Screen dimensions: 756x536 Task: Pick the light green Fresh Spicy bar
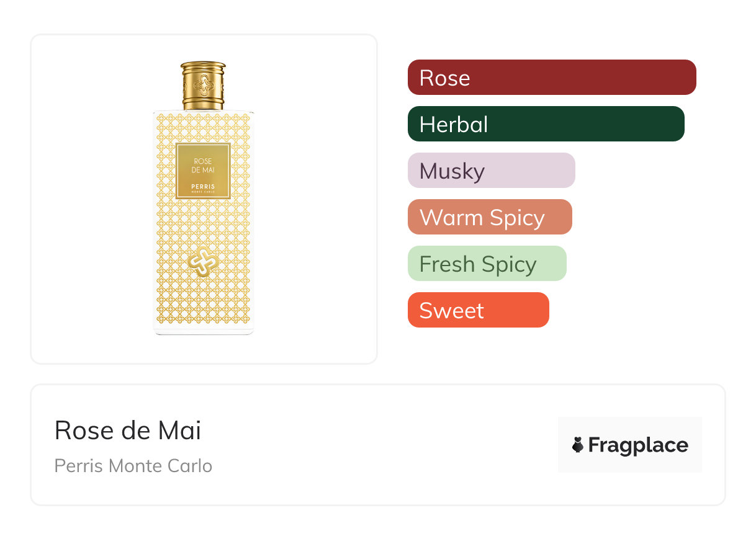point(487,264)
